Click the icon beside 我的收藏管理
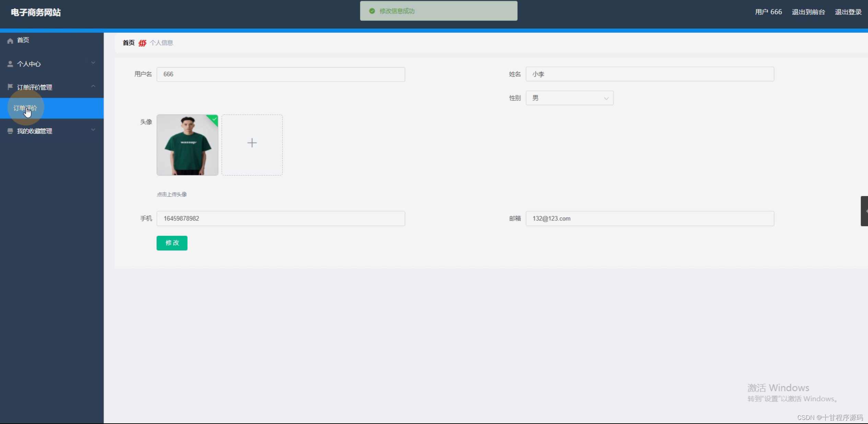Screen dimensions: 868x424 point(10,131)
